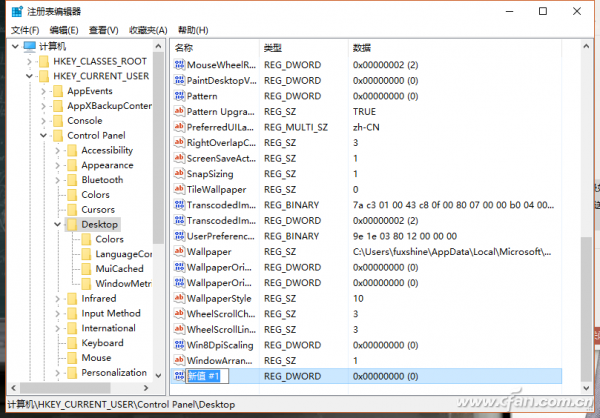Click the Registry Editor title bar icon

click(x=17, y=11)
